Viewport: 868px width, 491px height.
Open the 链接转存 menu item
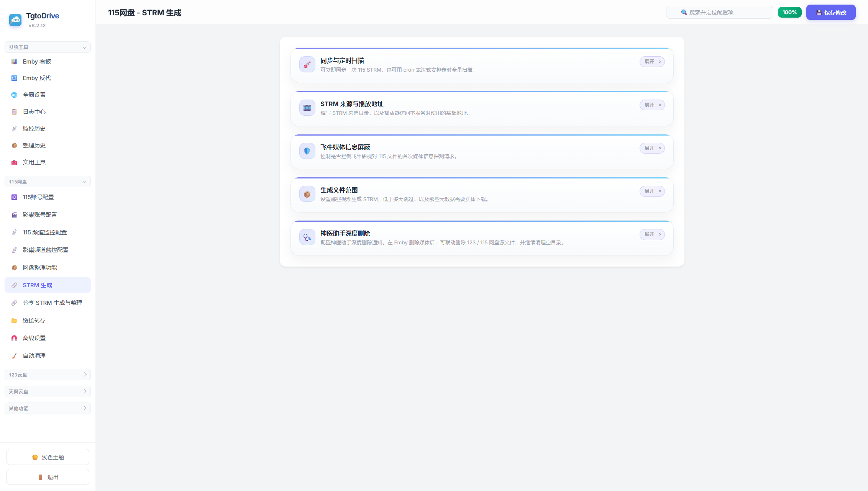(48, 321)
